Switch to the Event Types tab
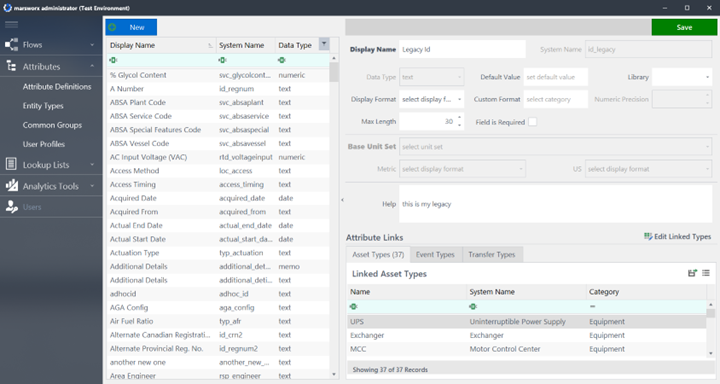Image resolution: width=720 pixels, height=384 pixels. 435,254
